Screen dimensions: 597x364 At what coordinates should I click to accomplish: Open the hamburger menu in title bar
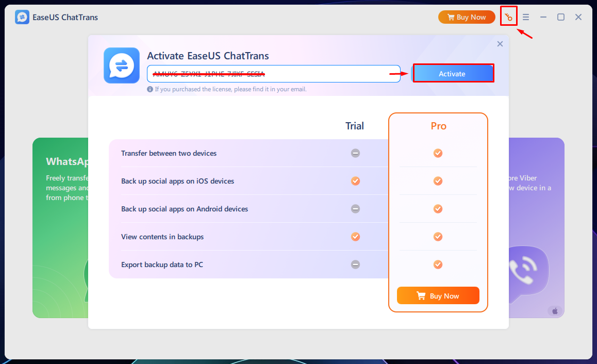click(526, 17)
